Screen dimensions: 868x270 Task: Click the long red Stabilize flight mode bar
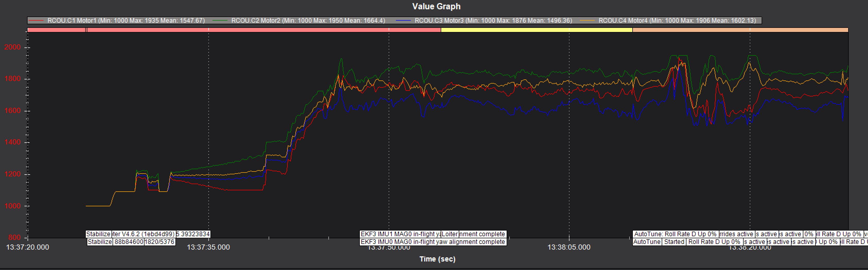263,30
